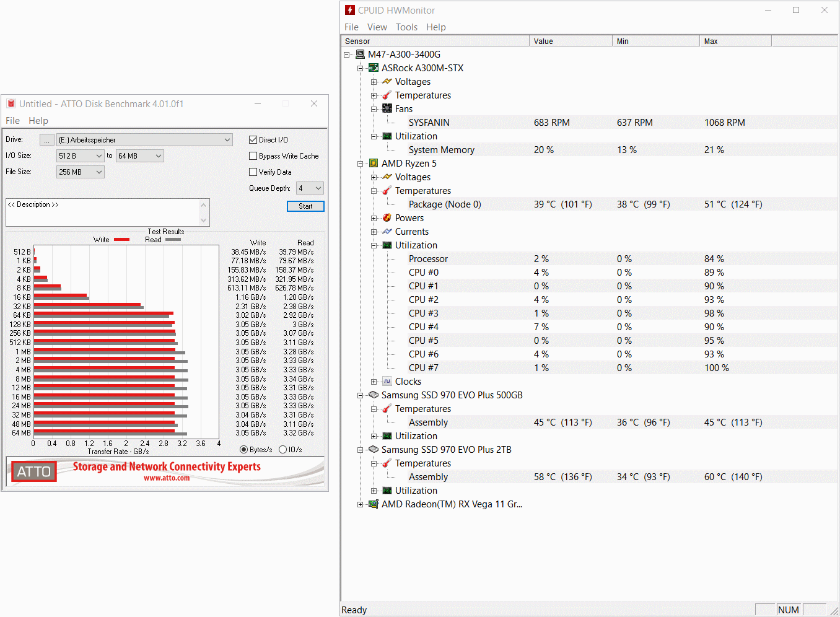Click the Voltages icon under AMD Ryzen 5

387,177
